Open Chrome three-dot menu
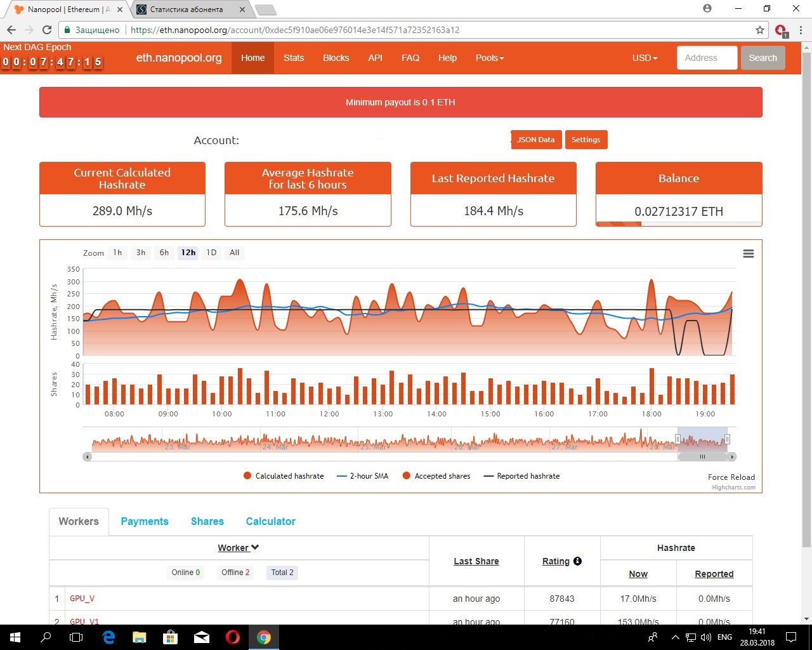 pos(801,30)
